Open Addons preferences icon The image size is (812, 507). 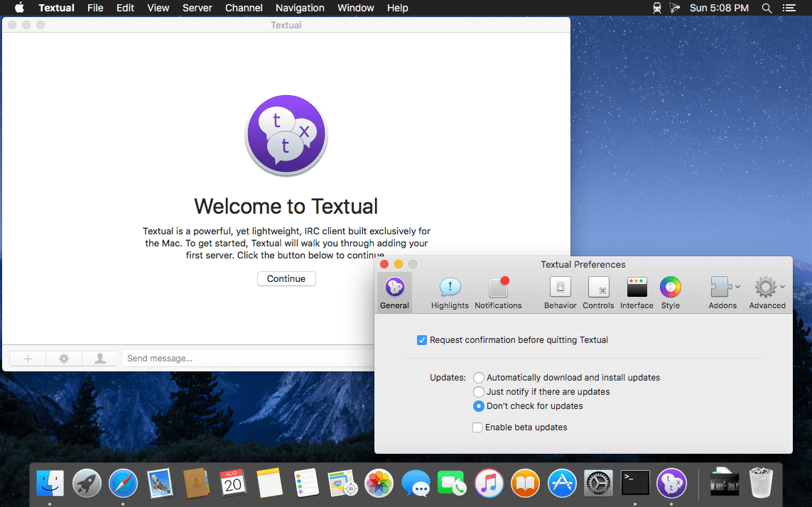pos(720,286)
